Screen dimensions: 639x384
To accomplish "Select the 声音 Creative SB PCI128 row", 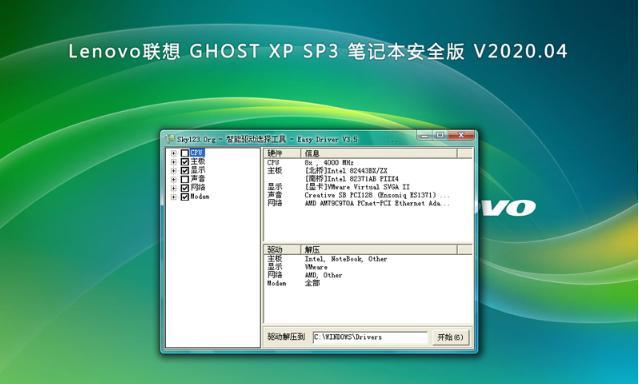I will pos(368,195).
